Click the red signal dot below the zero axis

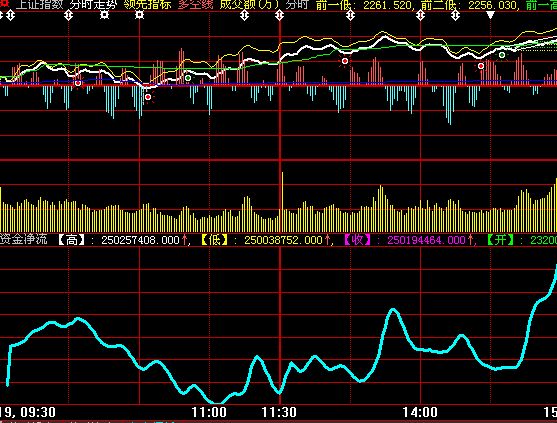coord(148,97)
